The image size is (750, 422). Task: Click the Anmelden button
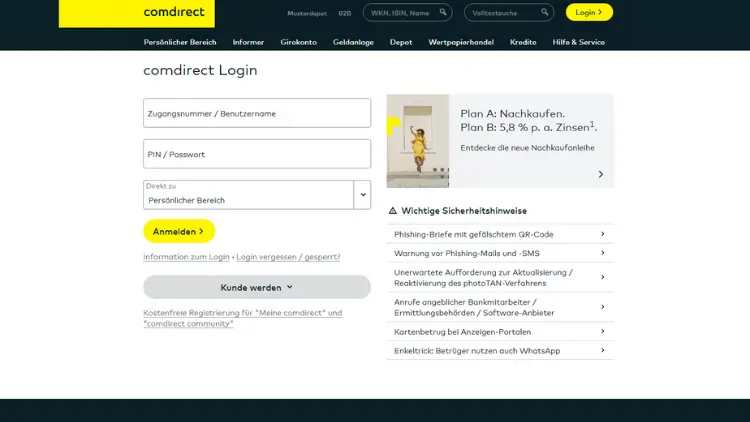(x=179, y=231)
